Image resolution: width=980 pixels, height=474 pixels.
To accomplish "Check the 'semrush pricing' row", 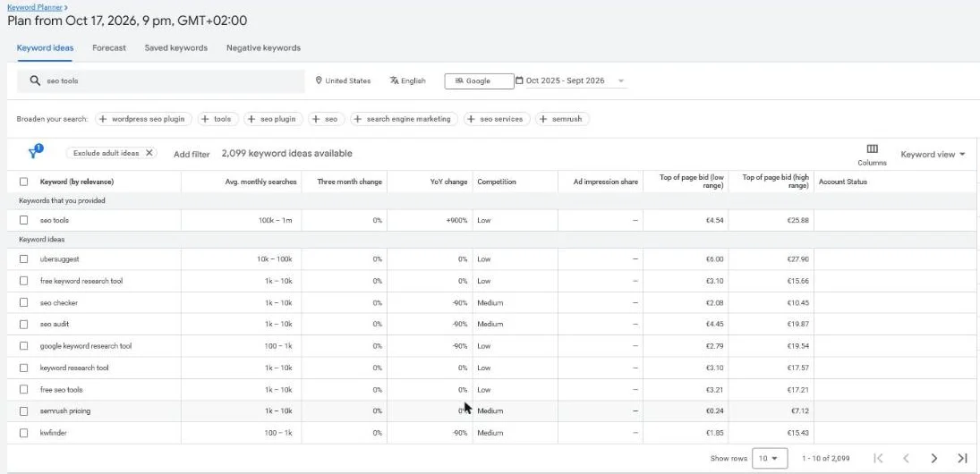I will (24, 411).
